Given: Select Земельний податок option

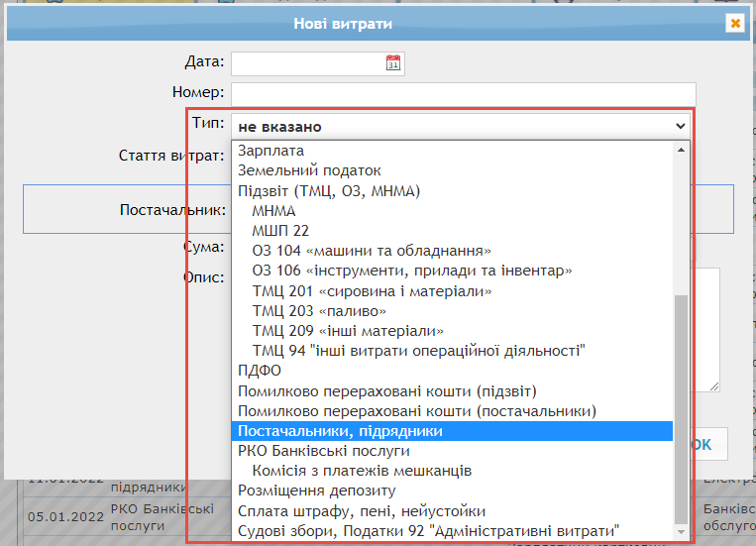Looking at the screenshot, I should (x=452, y=170).
